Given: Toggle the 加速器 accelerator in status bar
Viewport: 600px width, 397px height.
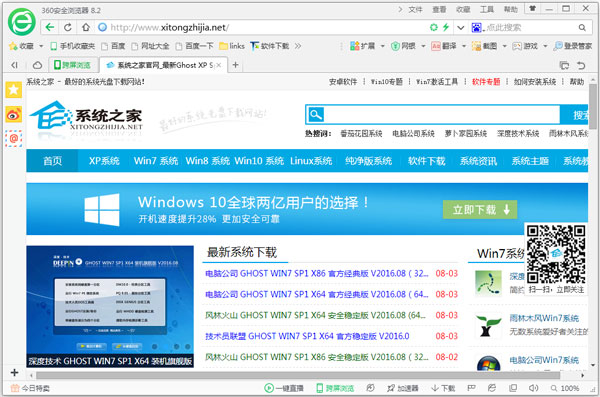Looking at the screenshot, I should (x=403, y=388).
